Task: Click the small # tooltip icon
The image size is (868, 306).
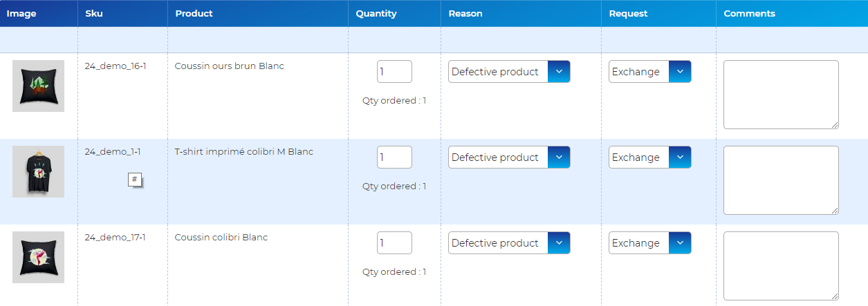Action: 134,180
